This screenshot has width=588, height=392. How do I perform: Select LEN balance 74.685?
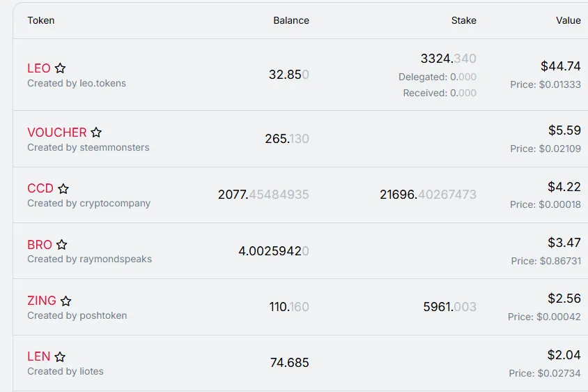coord(290,363)
